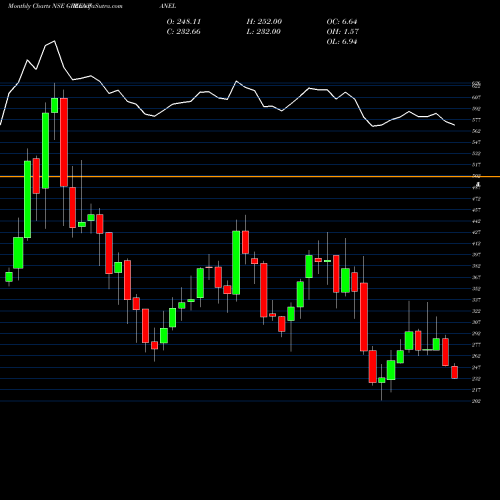Screen dimensions: 500x500
Task: Click the 382 price axis label
Action: coord(476,266)
